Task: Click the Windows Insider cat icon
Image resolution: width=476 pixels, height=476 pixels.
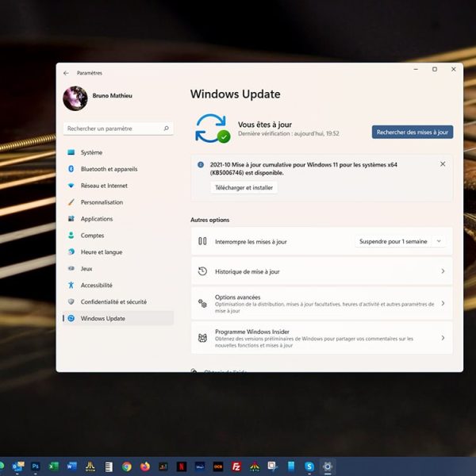Action: click(x=202, y=338)
